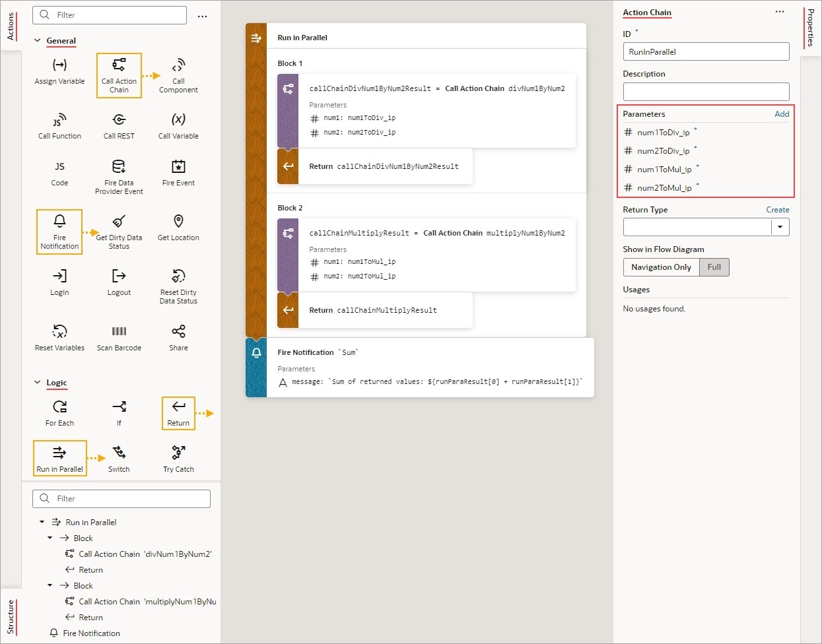The width and height of the screenshot is (822, 644).
Task: Click the actions Filter search field
Action: tap(110, 15)
